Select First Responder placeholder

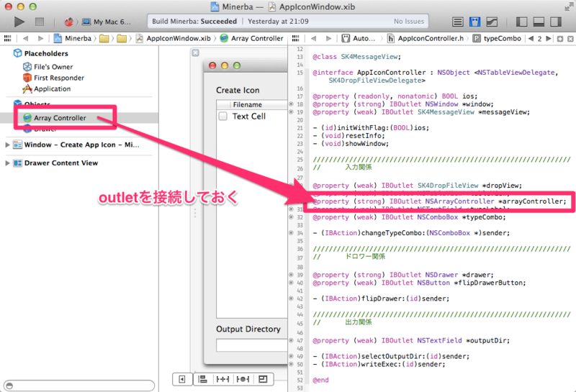click(x=53, y=78)
